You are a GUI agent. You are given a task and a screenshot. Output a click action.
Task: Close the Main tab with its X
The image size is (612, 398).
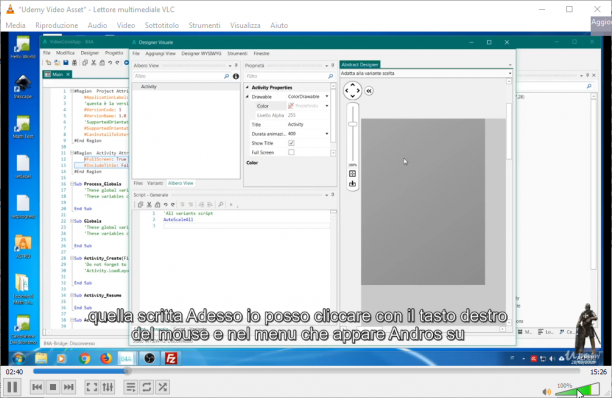coord(68,74)
